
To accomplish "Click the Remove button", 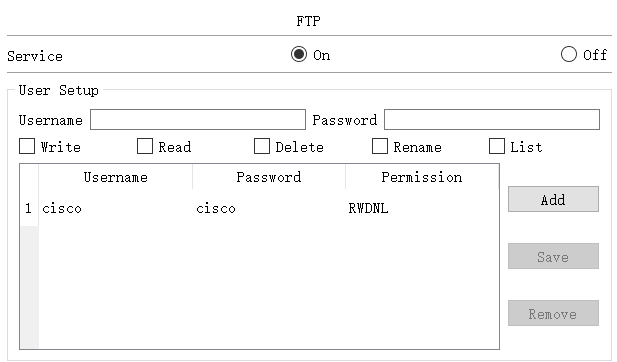I will 553,313.
